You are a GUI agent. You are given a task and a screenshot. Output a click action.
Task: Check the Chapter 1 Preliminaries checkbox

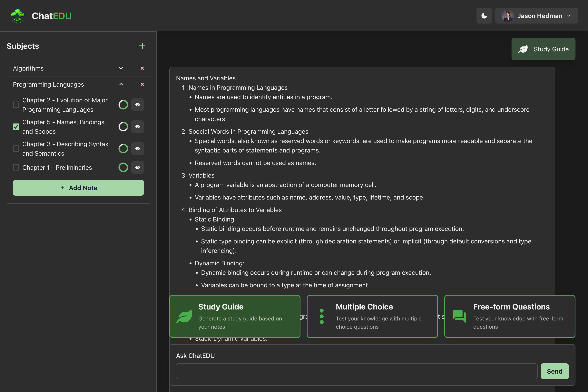tap(16, 168)
